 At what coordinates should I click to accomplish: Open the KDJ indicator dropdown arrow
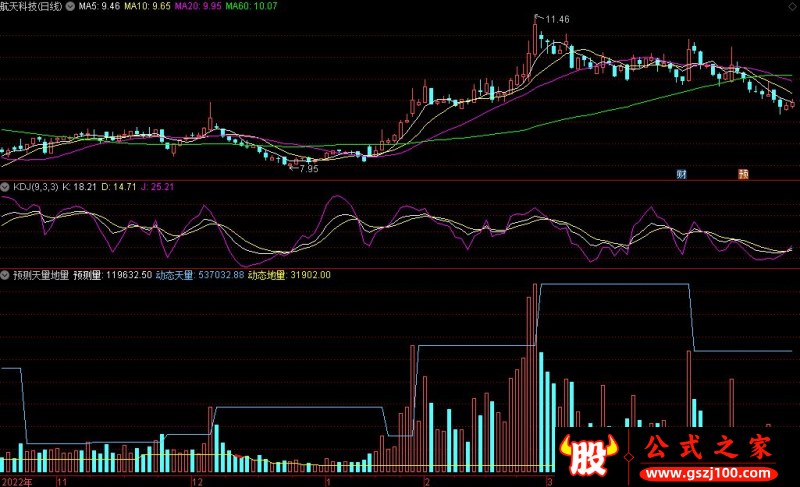tap(5, 187)
